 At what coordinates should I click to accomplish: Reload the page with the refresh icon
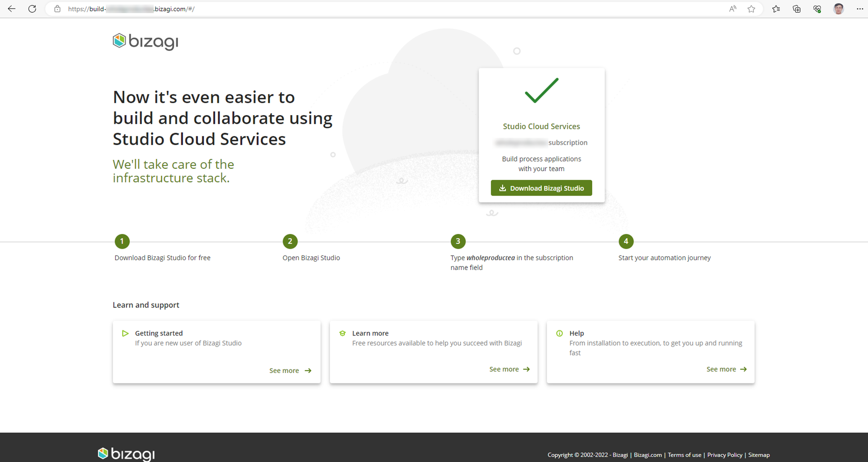32,9
